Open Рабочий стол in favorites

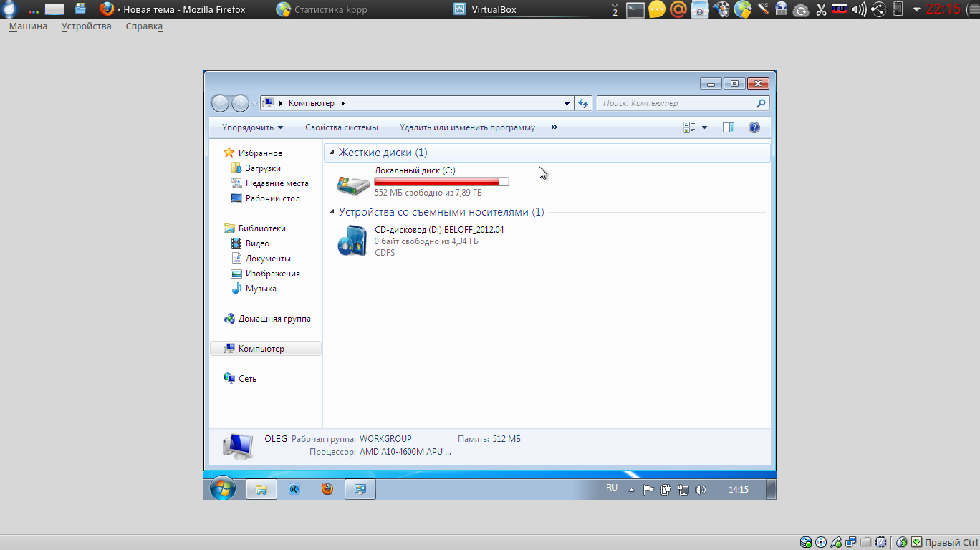pyautogui.click(x=272, y=198)
